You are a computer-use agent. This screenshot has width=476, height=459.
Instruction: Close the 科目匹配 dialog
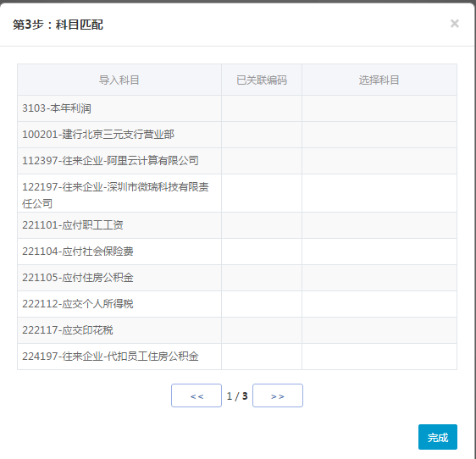[x=455, y=24]
